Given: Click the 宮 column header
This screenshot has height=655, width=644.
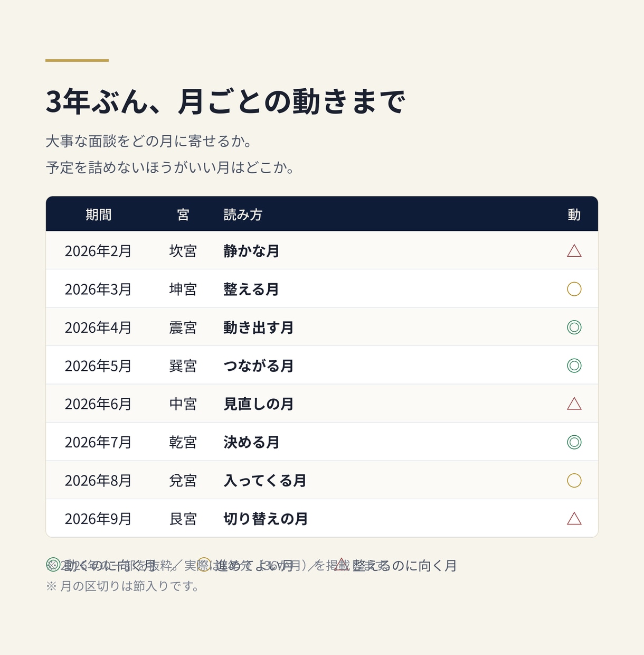Looking at the screenshot, I should [183, 214].
